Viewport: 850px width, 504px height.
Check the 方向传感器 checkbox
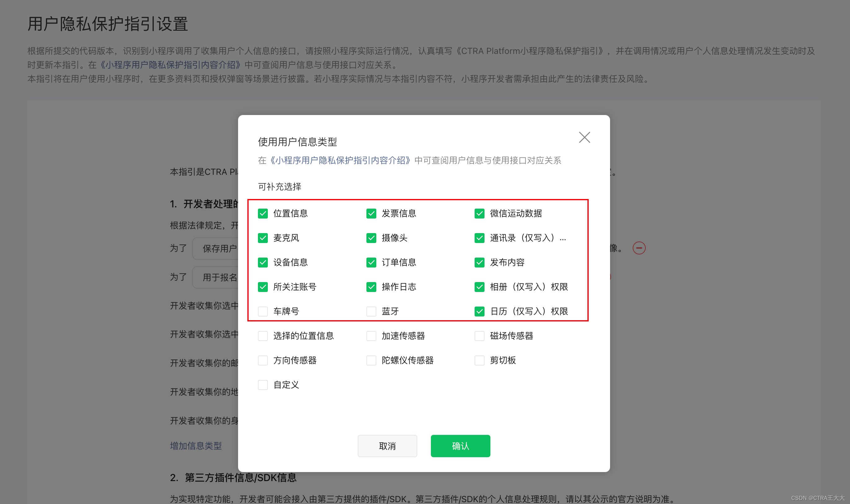263,360
